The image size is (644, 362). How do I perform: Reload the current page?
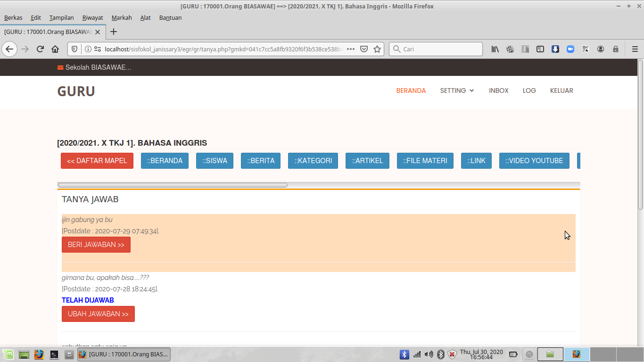click(x=40, y=49)
